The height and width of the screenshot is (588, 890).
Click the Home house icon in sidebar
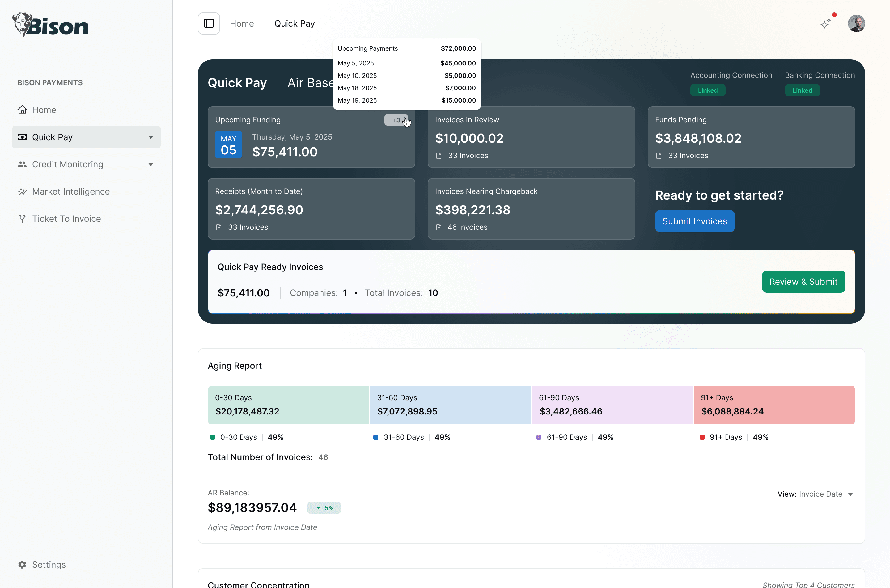tap(22, 110)
